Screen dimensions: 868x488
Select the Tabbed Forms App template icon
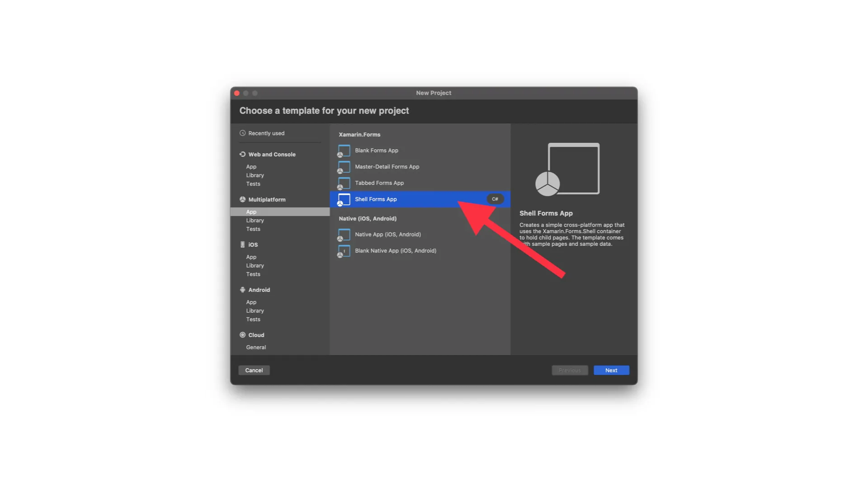[x=343, y=183]
